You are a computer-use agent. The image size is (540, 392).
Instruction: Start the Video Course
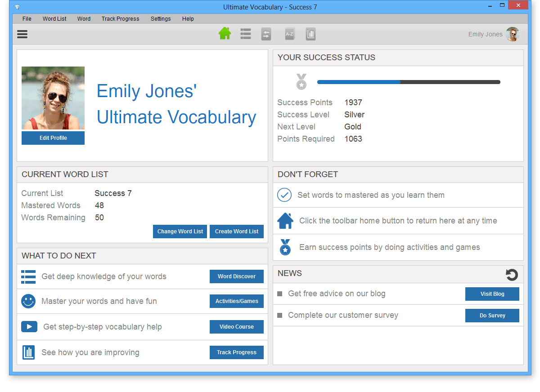(237, 327)
